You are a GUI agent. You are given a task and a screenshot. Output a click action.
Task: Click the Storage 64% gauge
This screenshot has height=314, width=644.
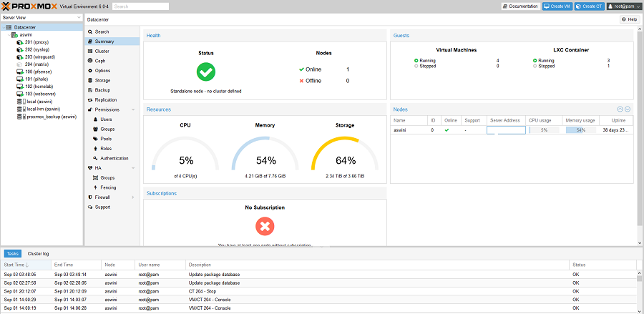point(345,152)
